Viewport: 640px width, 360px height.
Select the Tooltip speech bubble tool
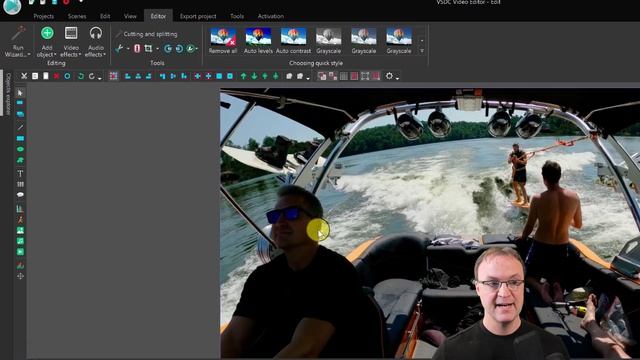20,195
